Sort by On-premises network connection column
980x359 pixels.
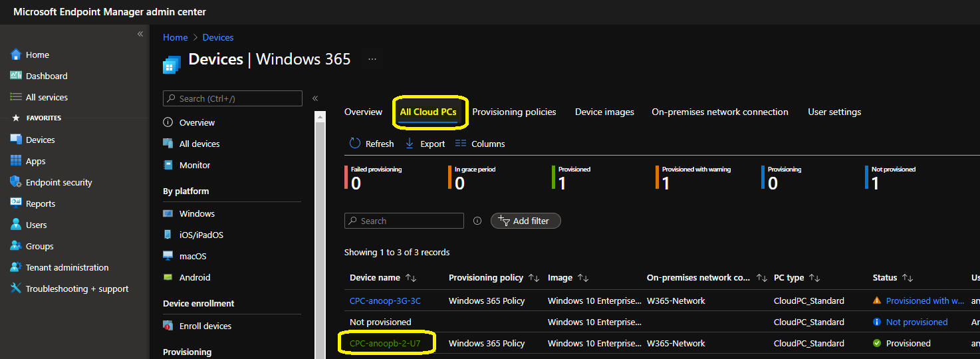point(707,277)
